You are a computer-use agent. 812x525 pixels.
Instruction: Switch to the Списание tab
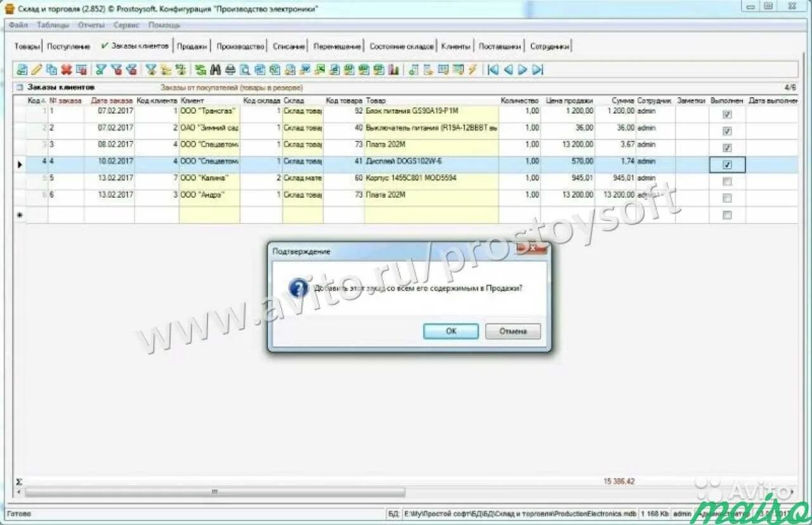pyautogui.click(x=289, y=46)
